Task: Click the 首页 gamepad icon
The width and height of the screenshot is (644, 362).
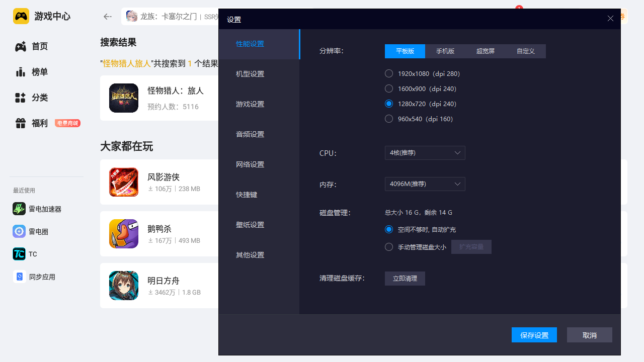Action: point(21,47)
